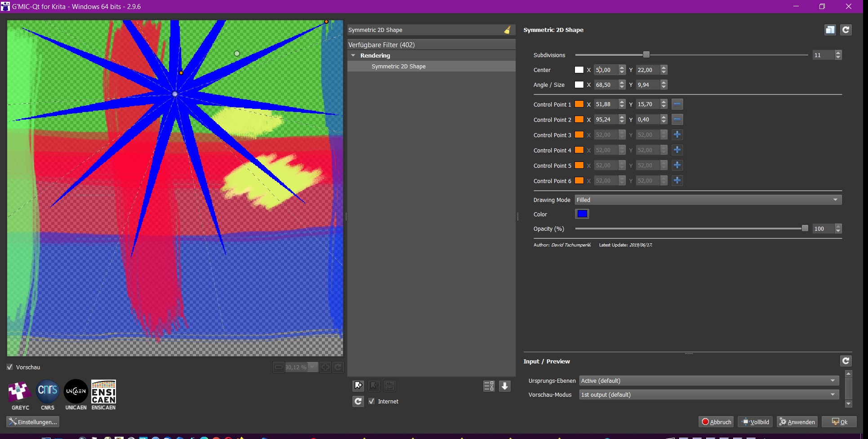The image size is (868, 439).
Task: Open the Ursprungs-Ebenen dropdown
Action: (708, 381)
